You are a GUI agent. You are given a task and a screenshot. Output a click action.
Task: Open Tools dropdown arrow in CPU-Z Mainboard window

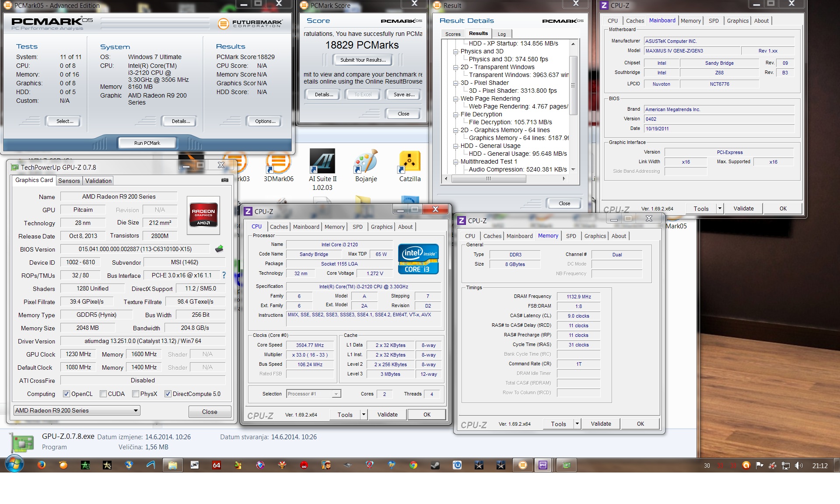tap(720, 208)
